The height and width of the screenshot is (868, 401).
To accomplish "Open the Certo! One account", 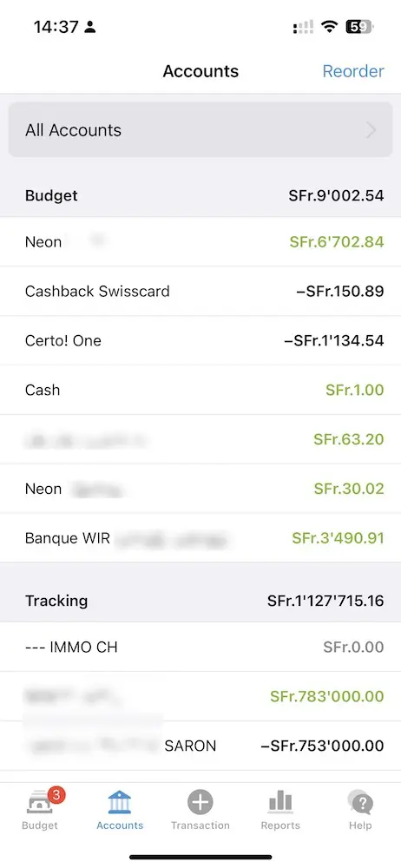I will (x=200, y=340).
